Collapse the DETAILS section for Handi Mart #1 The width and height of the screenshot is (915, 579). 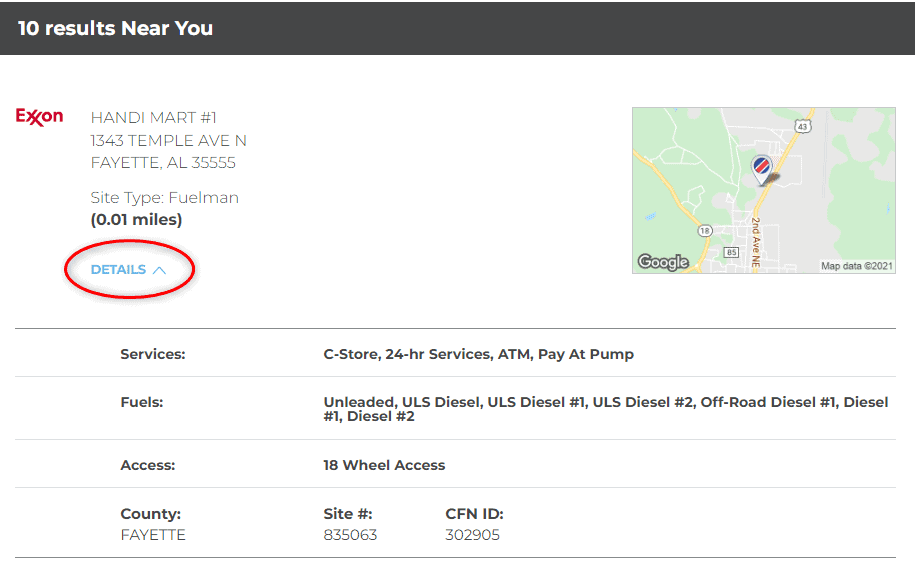tap(128, 270)
